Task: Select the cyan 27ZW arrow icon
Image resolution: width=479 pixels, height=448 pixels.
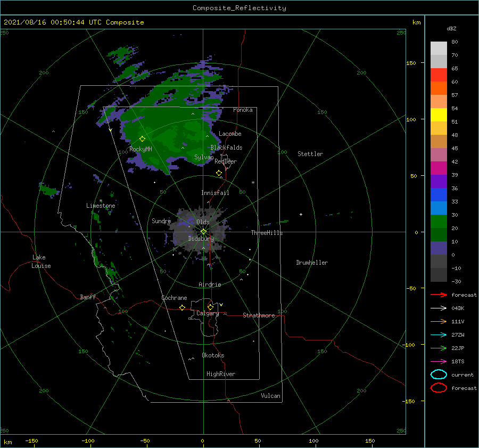Action: click(439, 335)
